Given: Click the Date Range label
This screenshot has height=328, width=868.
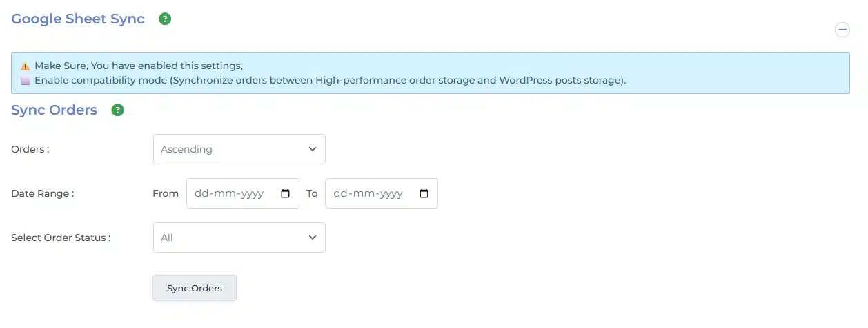Looking at the screenshot, I should [x=42, y=194].
